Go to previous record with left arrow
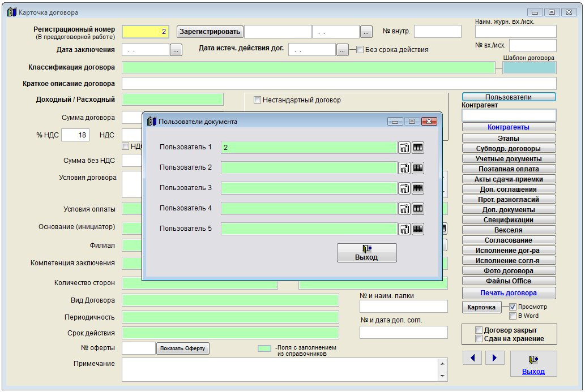 (x=472, y=357)
